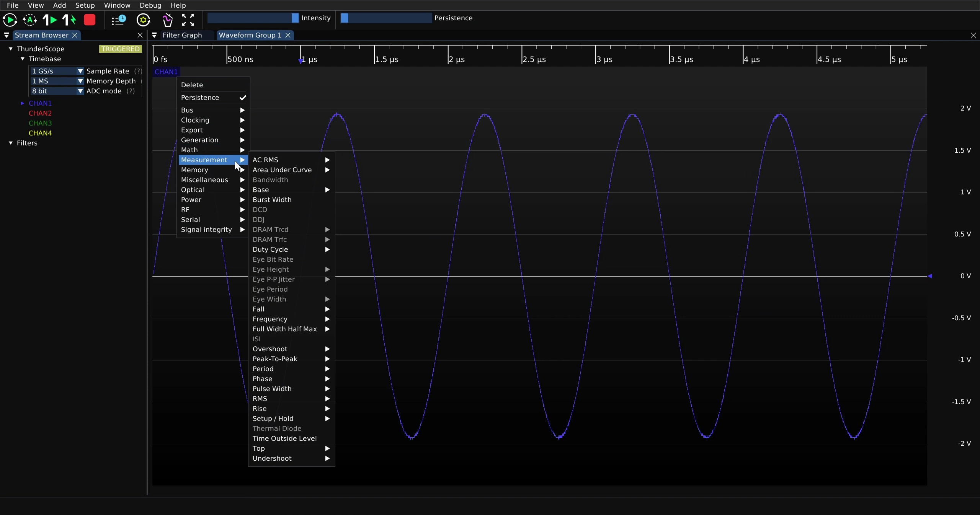This screenshot has height=515, width=980.
Task: Start the trigger with the play icon
Action: pos(10,20)
